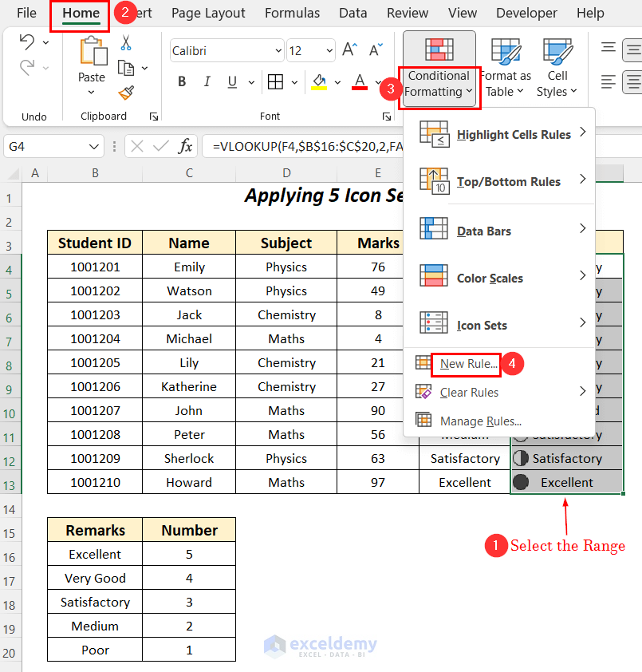
Task: Click the Marks cell showing 97
Action: pyautogui.click(x=378, y=482)
